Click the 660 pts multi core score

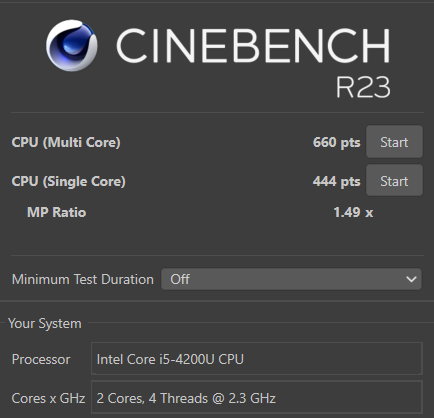tap(336, 143)
